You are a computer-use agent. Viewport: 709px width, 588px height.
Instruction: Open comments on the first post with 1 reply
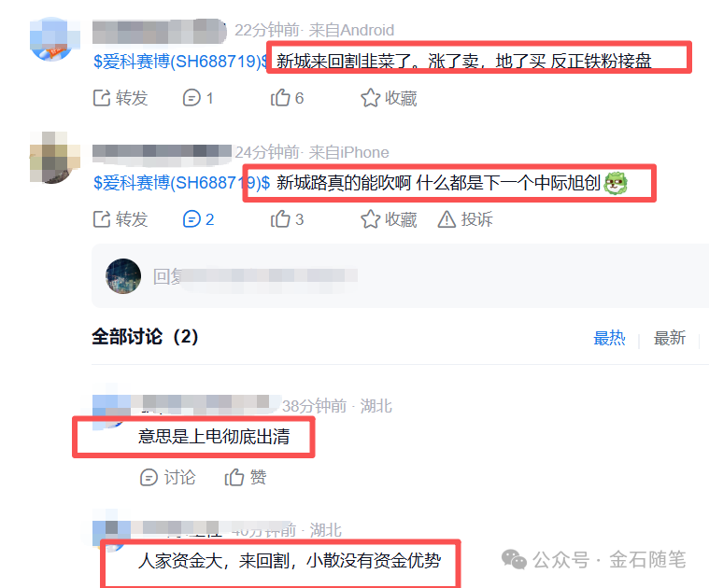[191, 98]
